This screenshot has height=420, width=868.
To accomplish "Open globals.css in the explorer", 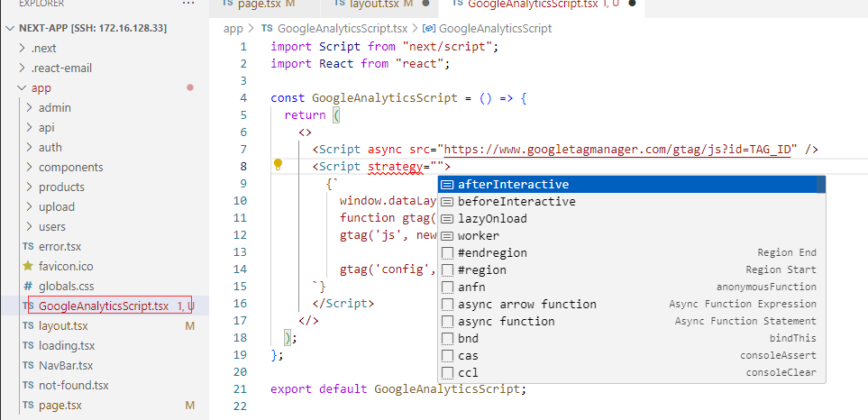I will 66,286.
